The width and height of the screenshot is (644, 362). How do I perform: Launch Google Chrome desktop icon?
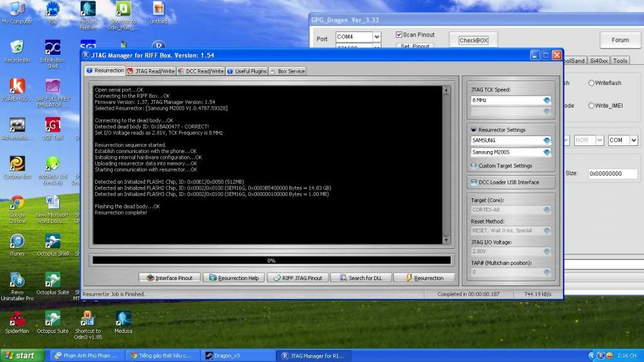[x=17, y=210]
